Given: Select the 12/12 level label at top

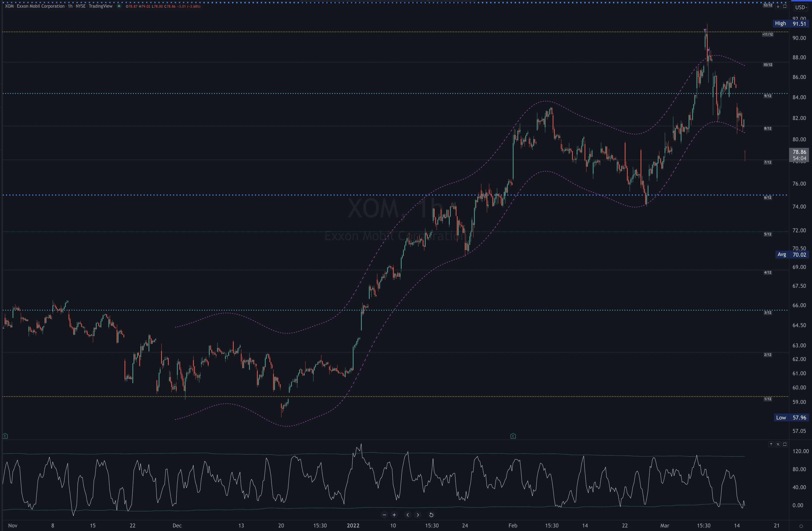Looking at the screenshot, I should pos(768,5).
